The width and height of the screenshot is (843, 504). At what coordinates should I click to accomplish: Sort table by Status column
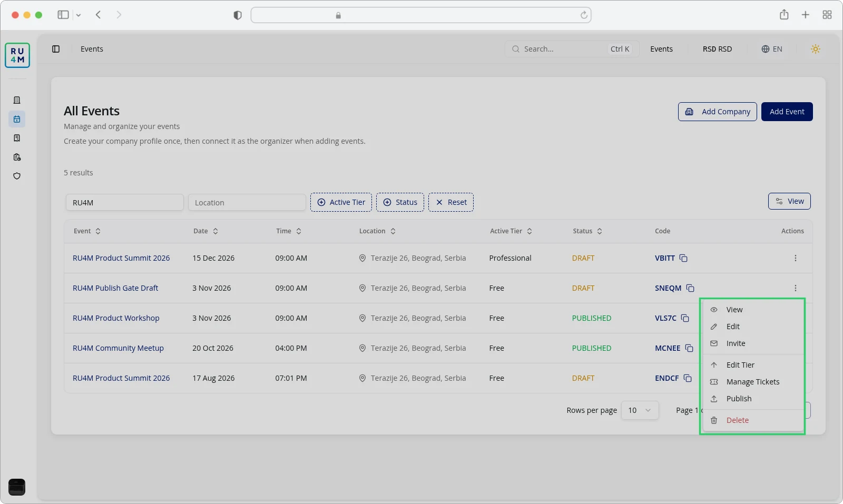[587, 231]
